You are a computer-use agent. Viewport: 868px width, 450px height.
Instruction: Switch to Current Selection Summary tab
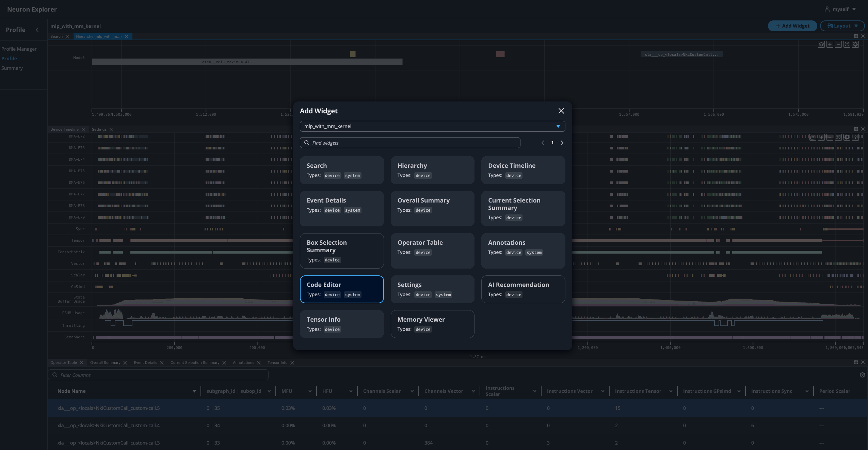click(195, 363)
